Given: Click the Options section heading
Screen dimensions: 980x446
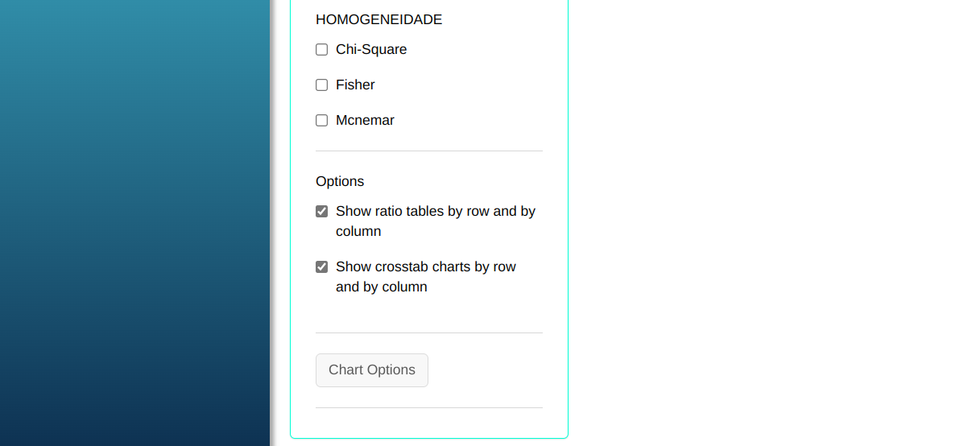Looking at the screenshot, I should 340,181.
